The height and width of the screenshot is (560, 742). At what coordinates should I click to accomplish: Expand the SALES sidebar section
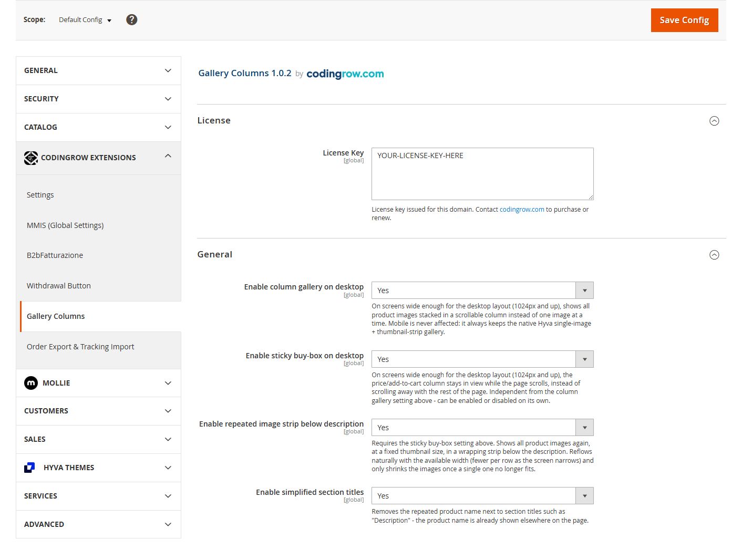(98, 439)
